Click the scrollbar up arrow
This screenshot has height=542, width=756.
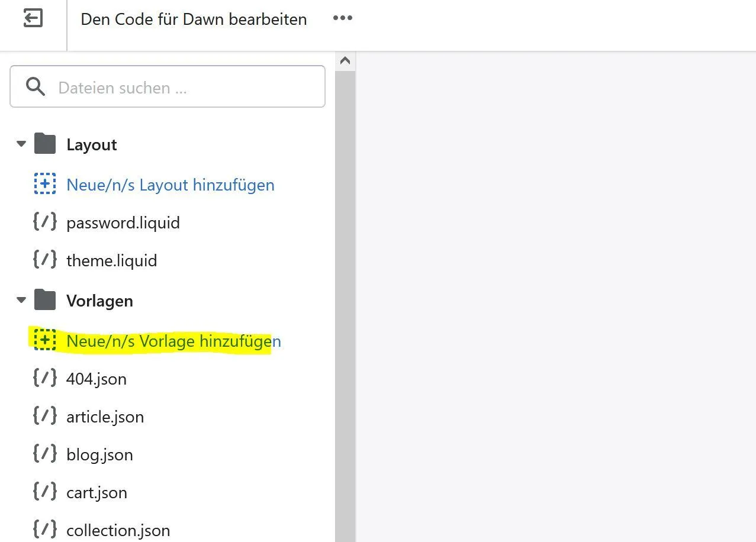pyautogui.click(x=345, y=61)
